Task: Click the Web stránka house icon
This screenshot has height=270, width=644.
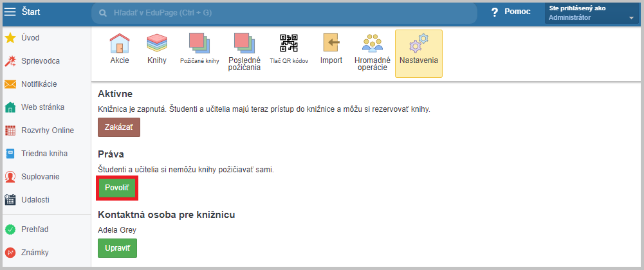Action: (10, 107)
